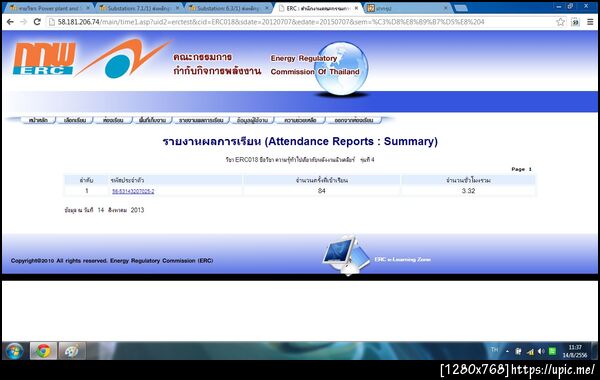Screen dimensions: 600x380
Task: Click the green tray icon
Action: click(x=552, y=351)
